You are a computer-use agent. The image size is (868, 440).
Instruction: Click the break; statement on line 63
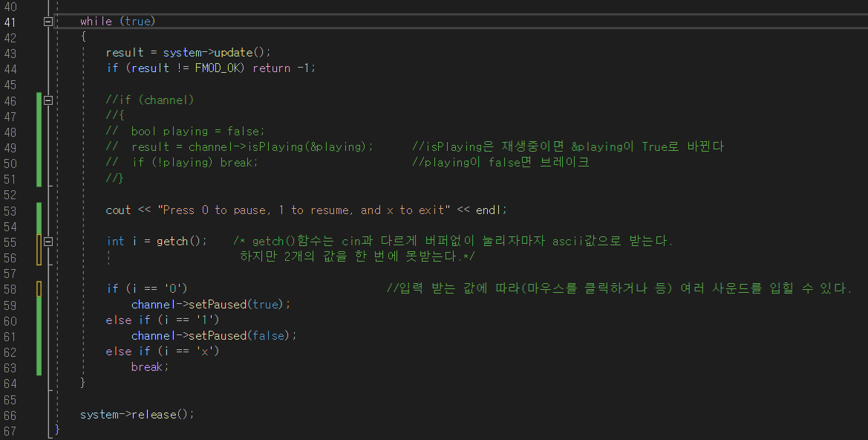(150, 367)
